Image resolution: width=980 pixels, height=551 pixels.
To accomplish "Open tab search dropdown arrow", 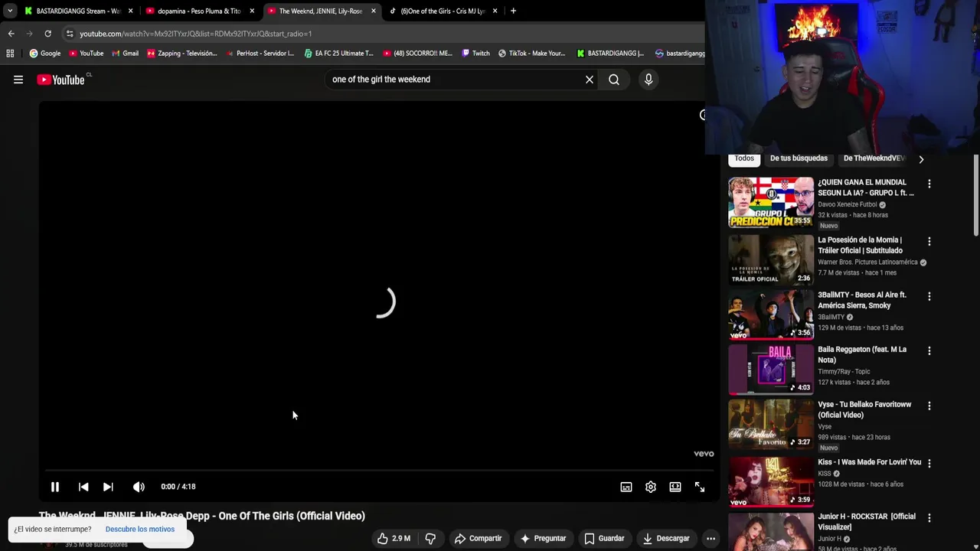I will (x=10, y=11).
